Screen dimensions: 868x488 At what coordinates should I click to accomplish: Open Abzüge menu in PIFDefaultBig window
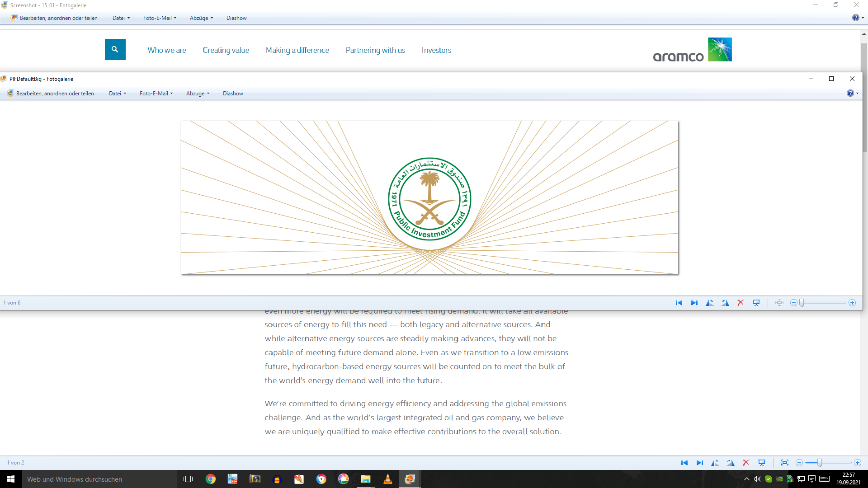click(198, 94)
